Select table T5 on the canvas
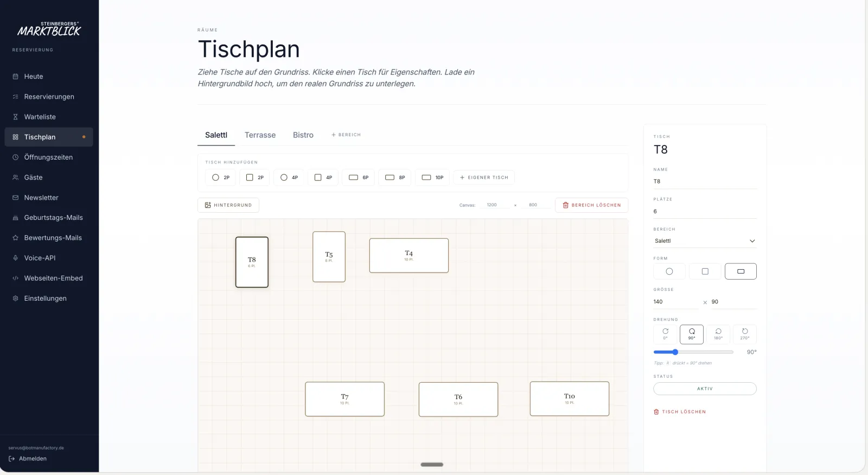The width and height of the screenshot is (868, 475). pos(329,257)
